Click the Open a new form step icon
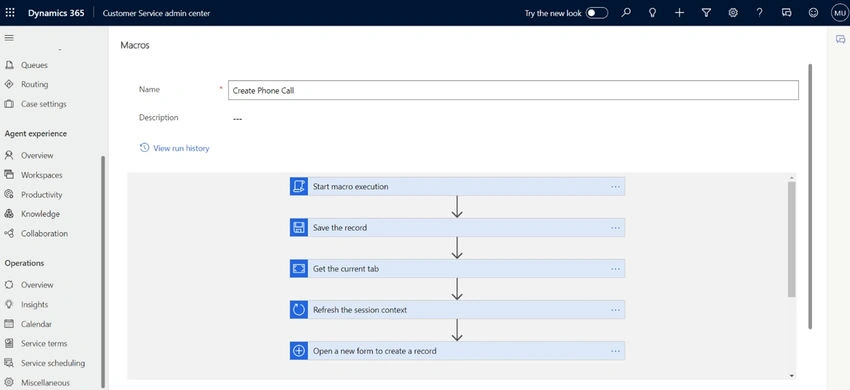 [x=299, y=351]
